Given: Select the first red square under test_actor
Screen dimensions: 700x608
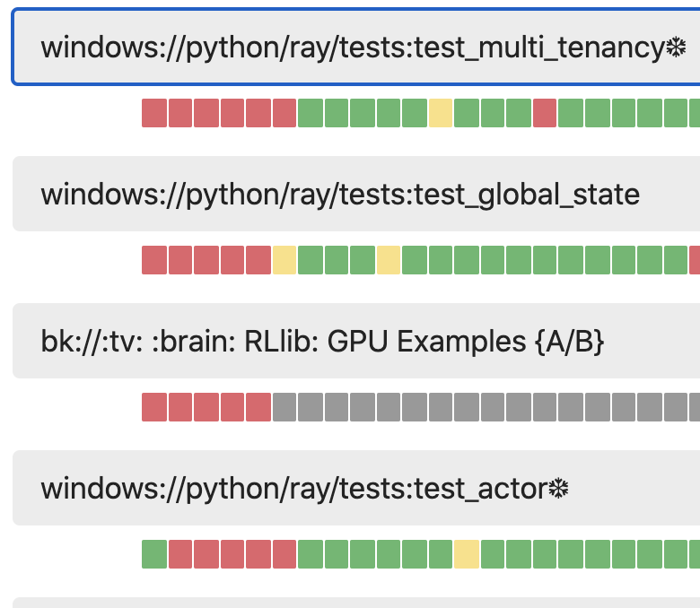Looking at the screenshot, I should [x=180, y=554].
